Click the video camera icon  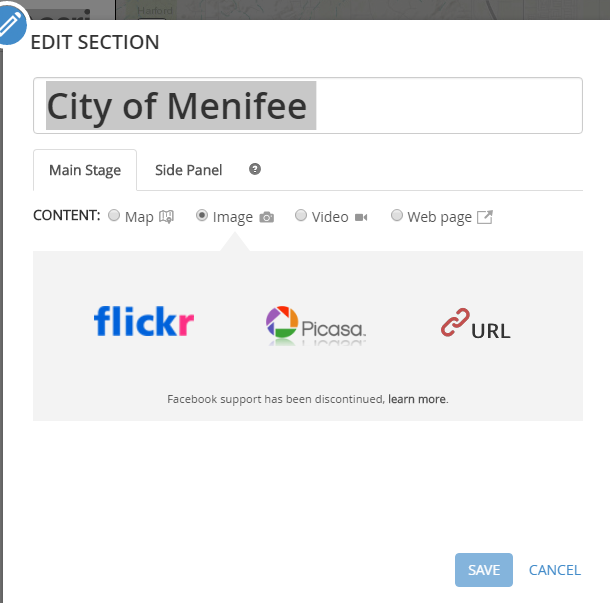361,217
